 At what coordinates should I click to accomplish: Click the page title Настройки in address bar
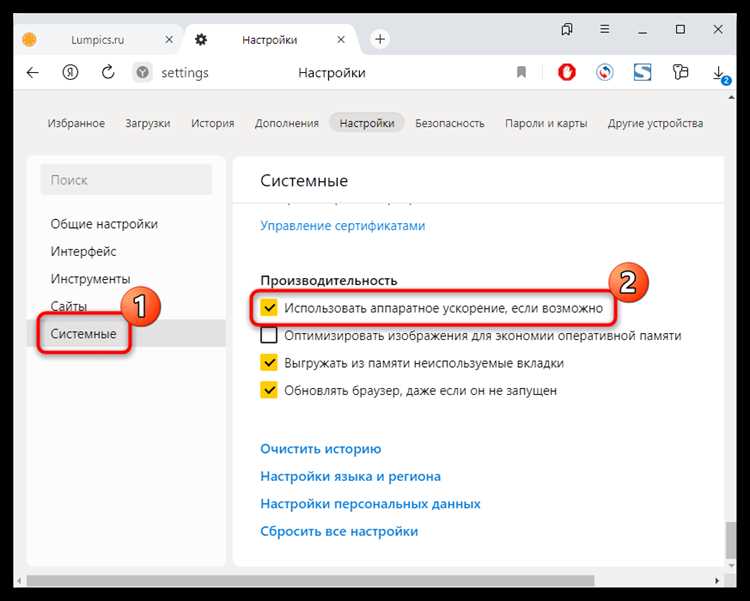(x=331, y=73)
